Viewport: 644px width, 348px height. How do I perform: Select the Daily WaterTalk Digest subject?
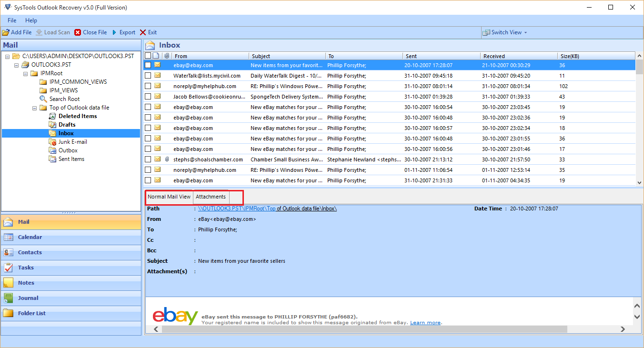point(286,76)
